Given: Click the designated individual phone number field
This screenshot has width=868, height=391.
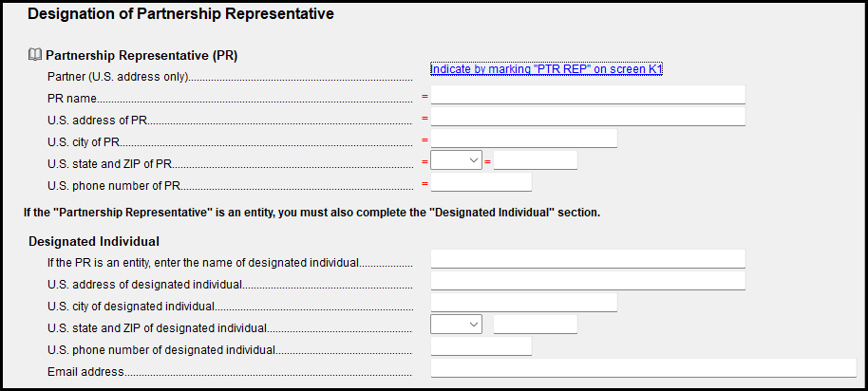Looking at the screenshot, I should tap(481, 346).
